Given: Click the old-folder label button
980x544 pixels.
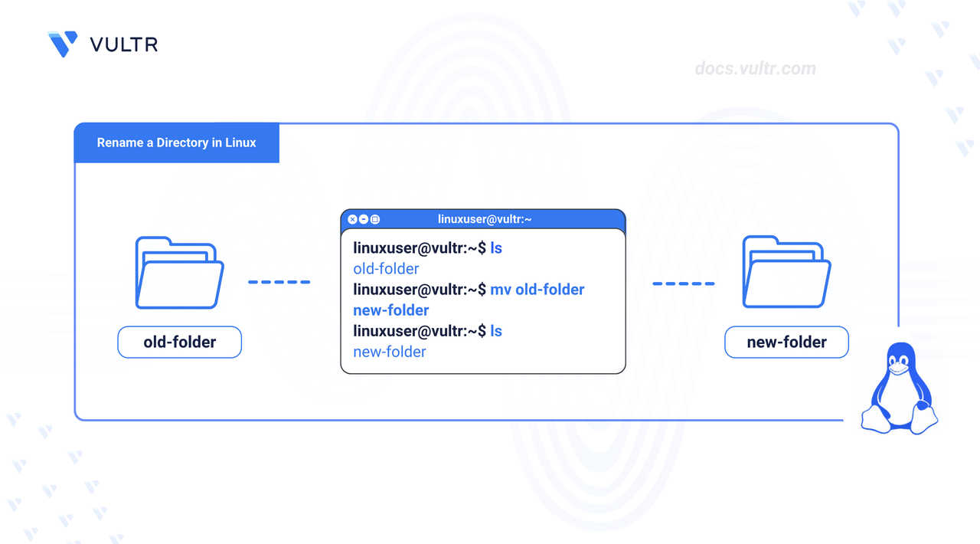Looking at the screenshot, I should point(179,342).
